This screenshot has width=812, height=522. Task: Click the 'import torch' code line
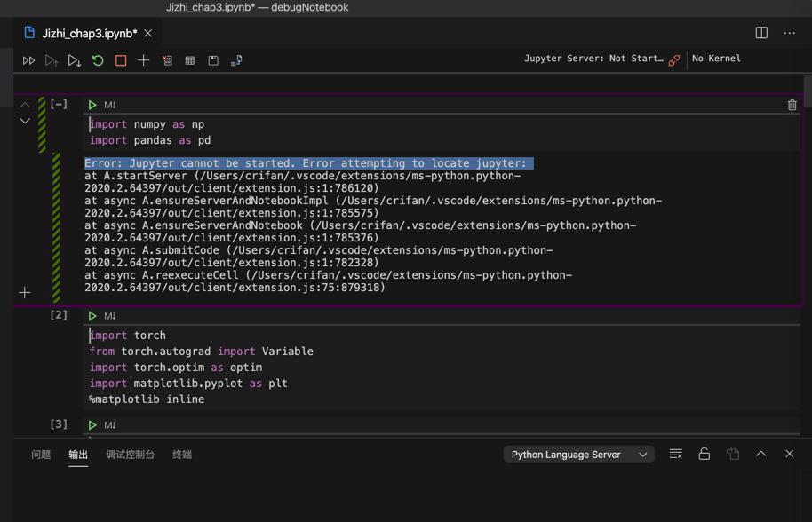(x=127, y=336)
